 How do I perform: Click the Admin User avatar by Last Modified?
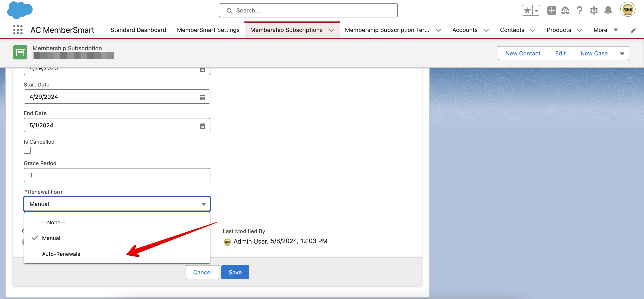(x=227, y=242)
